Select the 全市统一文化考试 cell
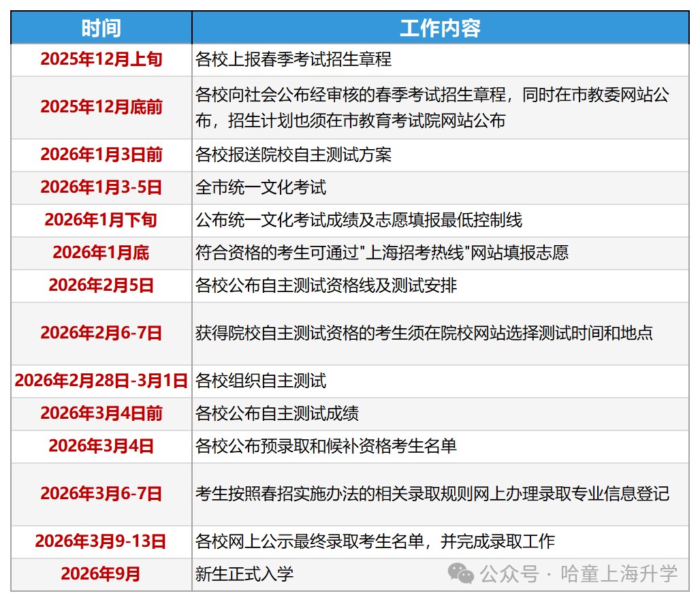The height and width of the screenshot is (602, 700). pos(261,188)
